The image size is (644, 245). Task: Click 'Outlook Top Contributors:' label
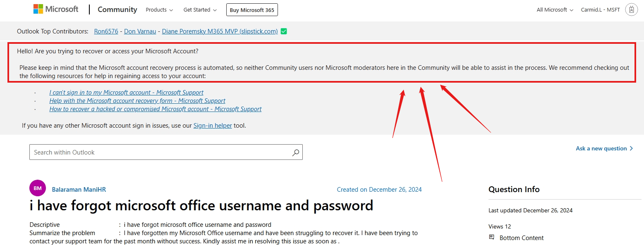tap(53, 31)
